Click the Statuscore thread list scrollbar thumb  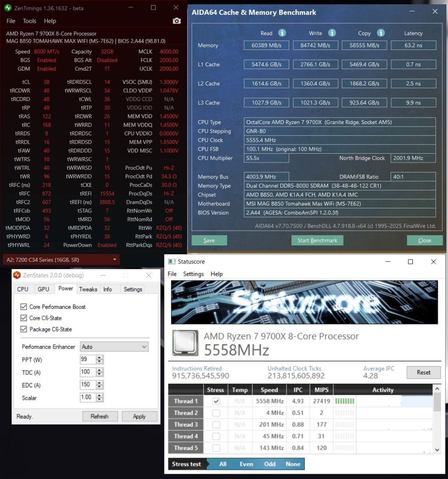(x=437, y=402)
